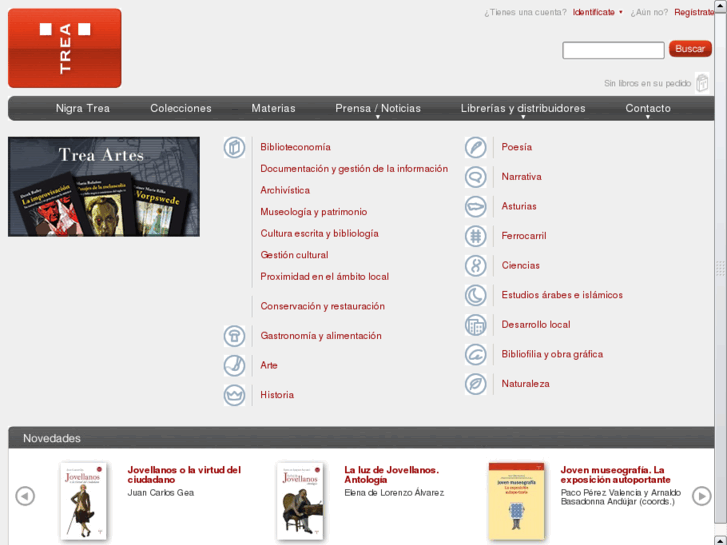Click the Regístrate link
The image size is (727, 545).
pyautogui.click(x=694, y=13)
